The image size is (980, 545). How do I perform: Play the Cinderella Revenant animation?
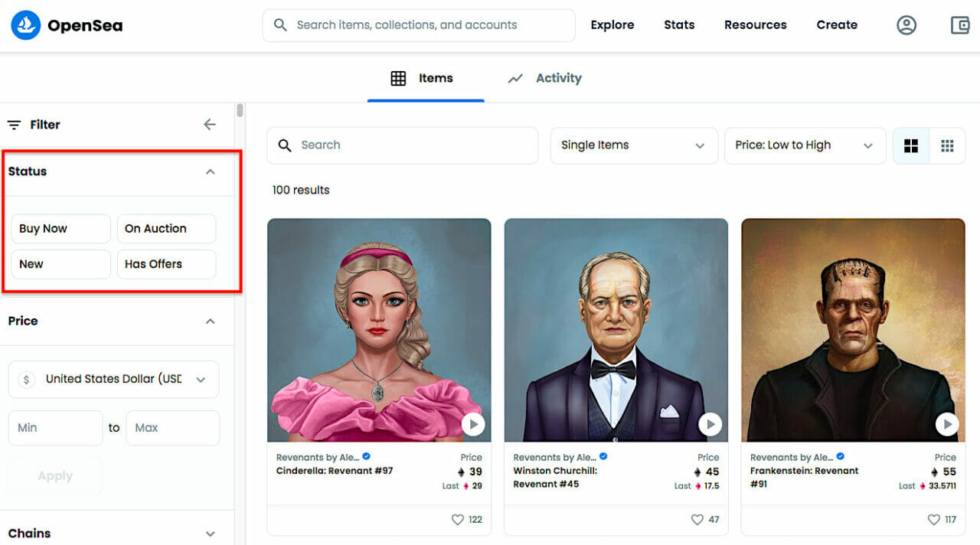click(473, 424)
